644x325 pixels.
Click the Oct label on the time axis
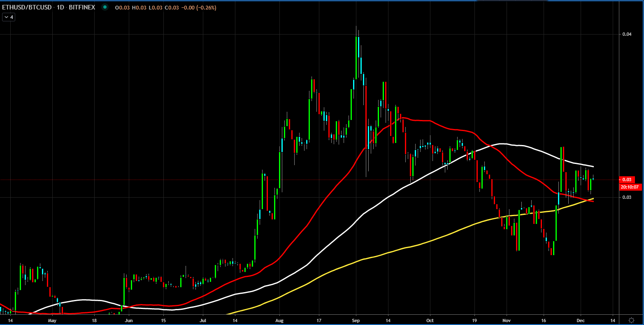point(430,320)
